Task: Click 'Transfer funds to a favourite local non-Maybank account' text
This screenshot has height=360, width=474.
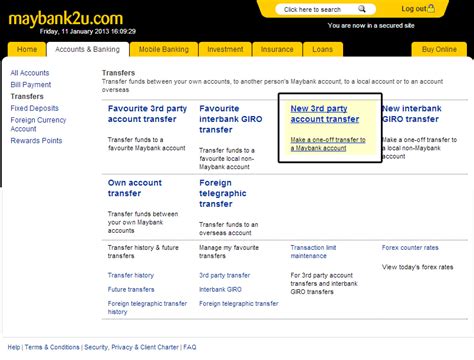Action: (x=227, y=159)
